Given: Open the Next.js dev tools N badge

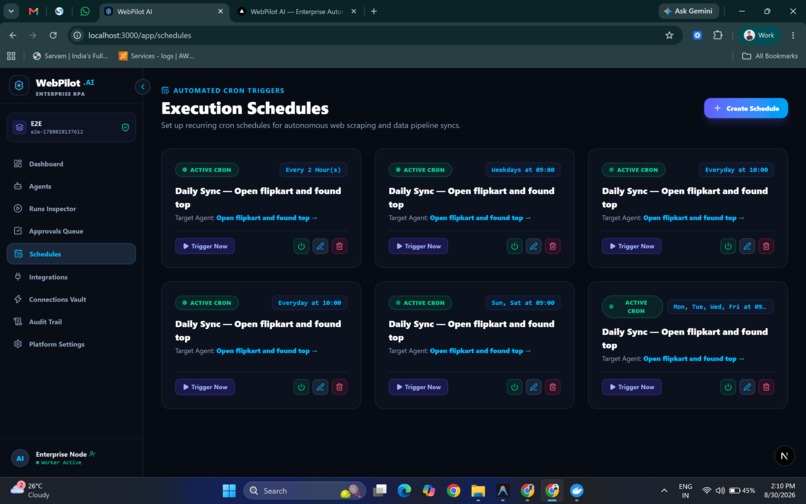Looking at the screenshot, I should click(x=784, y=456).
